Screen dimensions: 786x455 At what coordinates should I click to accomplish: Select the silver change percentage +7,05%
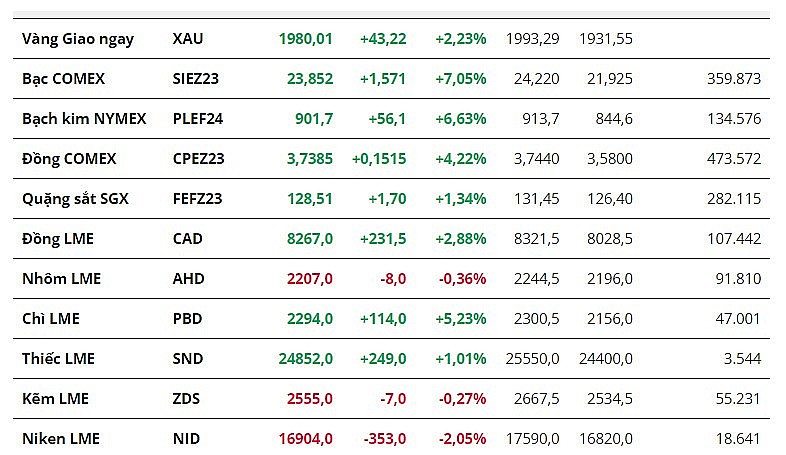point(460,79)
